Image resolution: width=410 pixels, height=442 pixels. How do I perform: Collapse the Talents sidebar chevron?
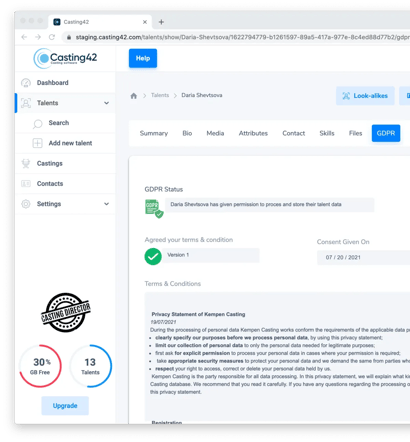click(106, 103)
